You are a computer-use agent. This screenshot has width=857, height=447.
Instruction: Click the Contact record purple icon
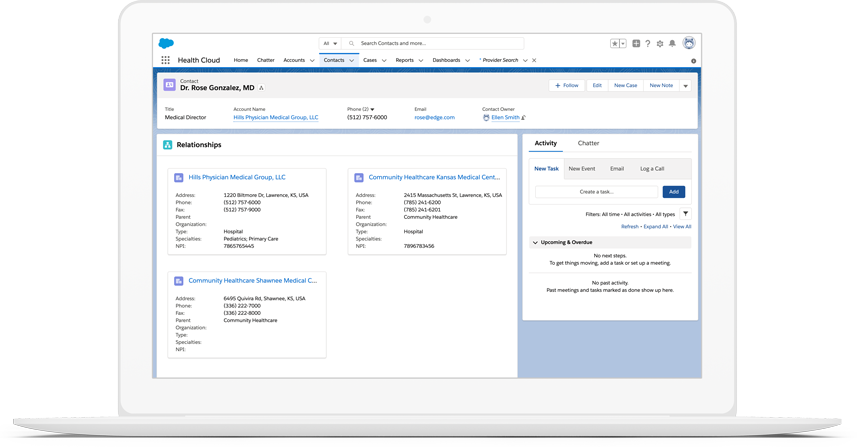tap(169, 85)
